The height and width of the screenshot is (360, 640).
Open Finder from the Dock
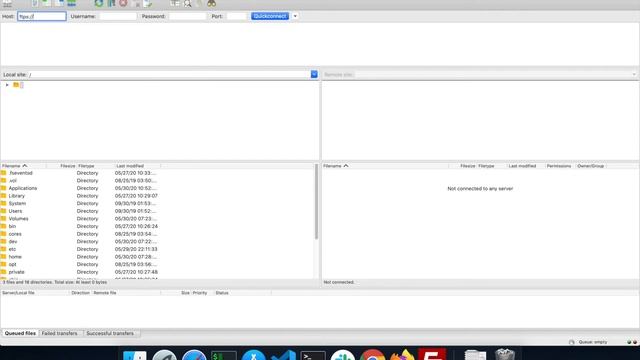134,355
